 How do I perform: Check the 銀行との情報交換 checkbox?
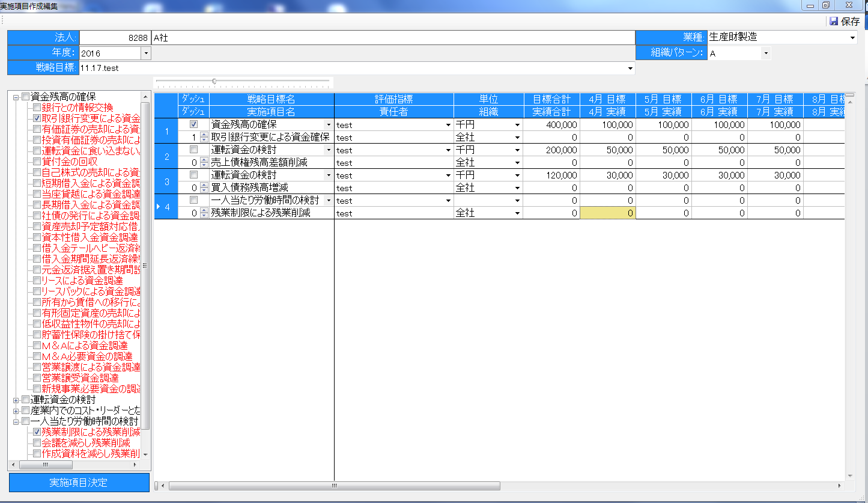[x=37, y=108]
